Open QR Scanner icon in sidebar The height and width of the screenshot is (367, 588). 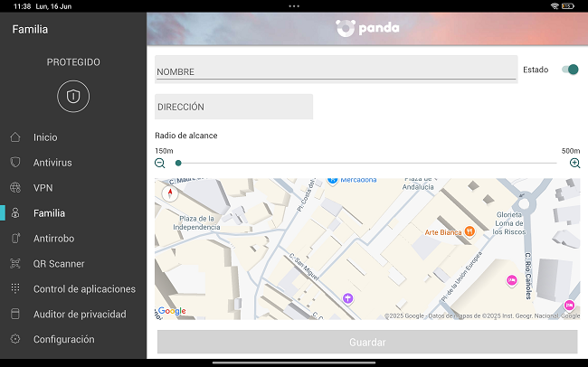click(x=14, y=264)
